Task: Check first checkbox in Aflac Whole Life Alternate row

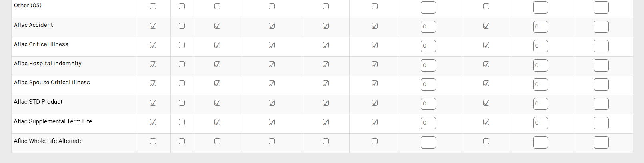Action: [153, 141]
